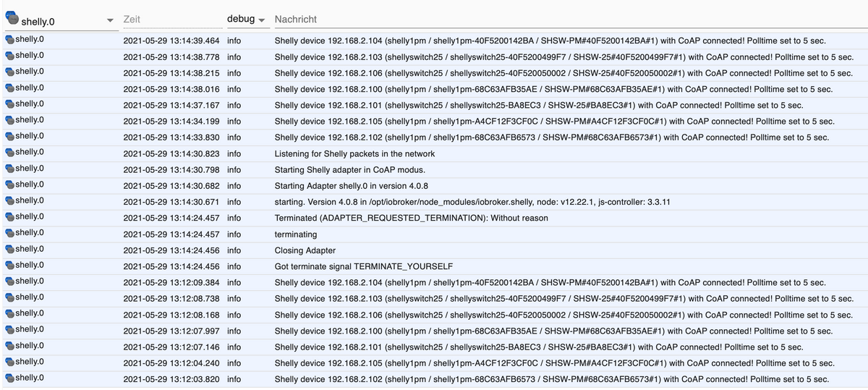Select the 'Closing Adapter' log message
Image resolution: width=868 pixels, height=390 pixels.
tap(305, 250)
